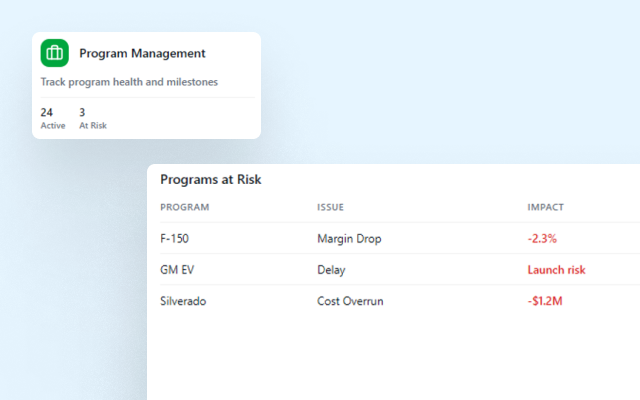
Task: Click the Cost Overrun issue cell
Action: coord(350,301)
